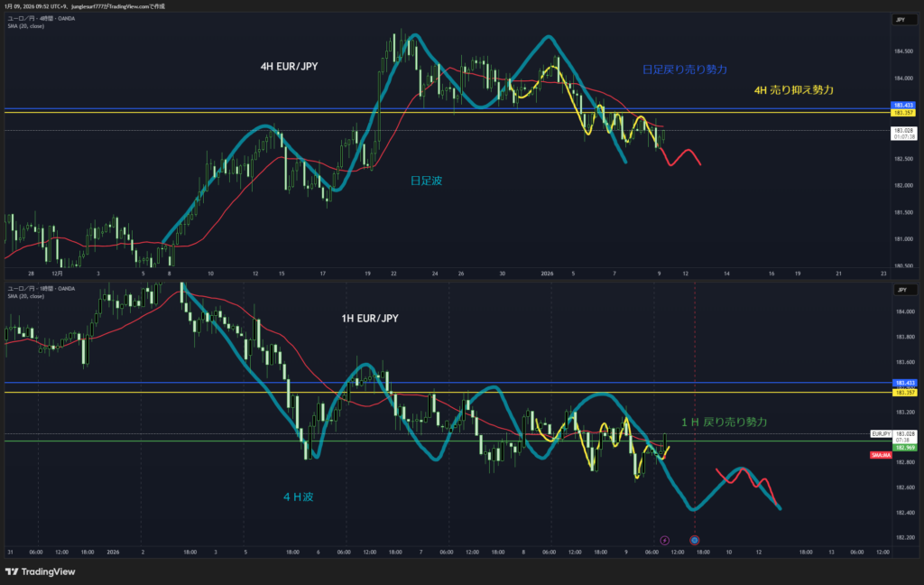
Task: Select SMA (20, close) legend on 1H chart
Action: coord(24,296)
